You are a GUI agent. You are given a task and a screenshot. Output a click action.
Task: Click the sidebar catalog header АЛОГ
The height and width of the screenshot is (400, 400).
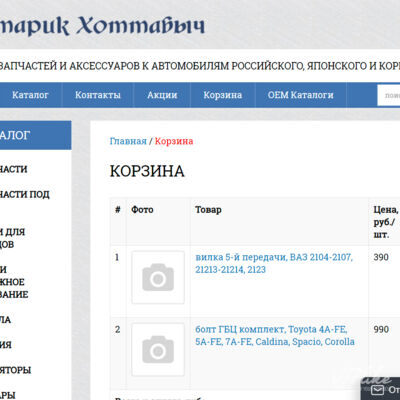[35, 135]
